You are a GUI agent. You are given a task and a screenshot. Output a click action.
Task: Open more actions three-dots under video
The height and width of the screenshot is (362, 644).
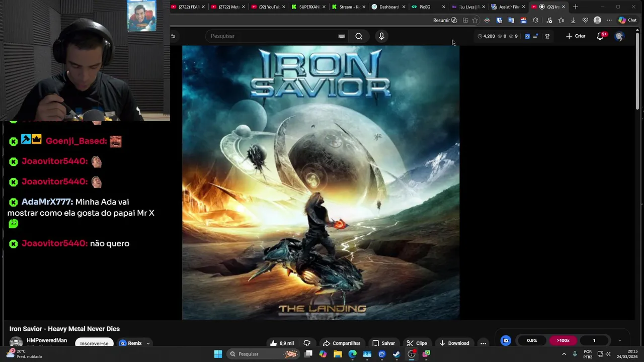point(483,343)
